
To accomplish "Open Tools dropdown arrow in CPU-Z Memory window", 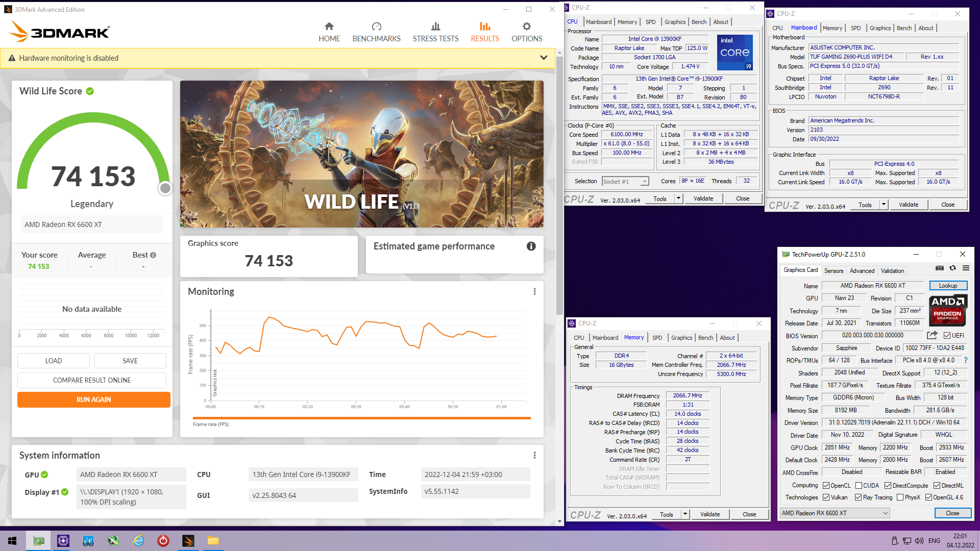I will click(x=685, y=514).
